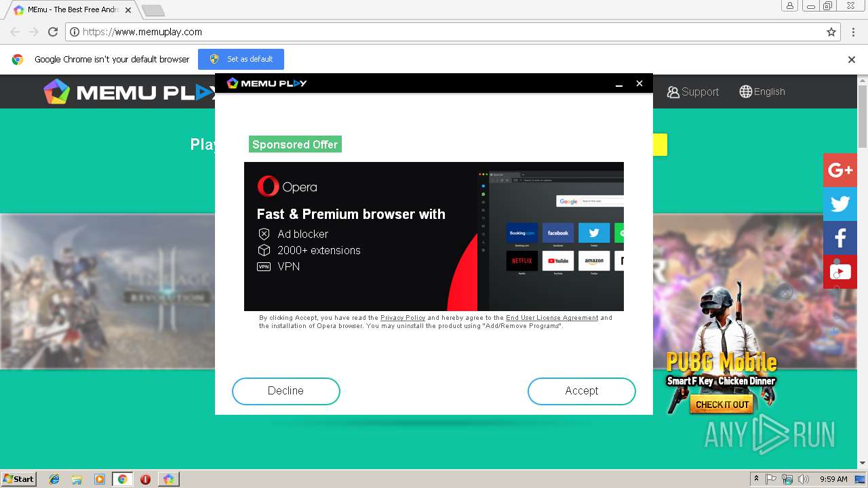
Task: Open the Windows Start menu
Action: coord(18,479)
